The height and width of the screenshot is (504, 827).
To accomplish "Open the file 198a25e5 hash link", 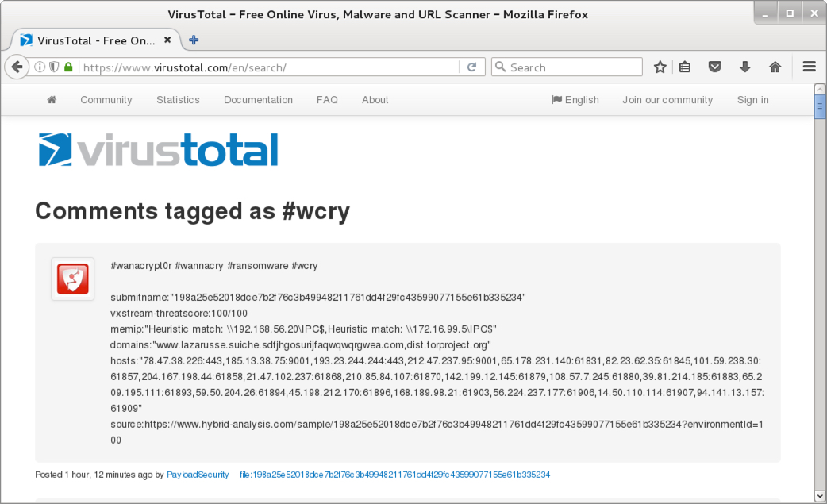I will pos(394,475).
